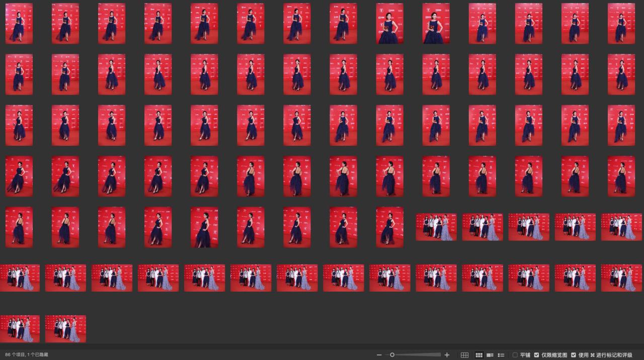Toggle the lock thumbnail grid icon

click(x=465, y=355)
